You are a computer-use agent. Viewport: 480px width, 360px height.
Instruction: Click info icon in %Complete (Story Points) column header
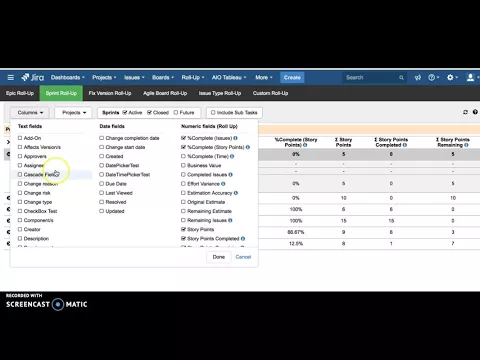305,145
